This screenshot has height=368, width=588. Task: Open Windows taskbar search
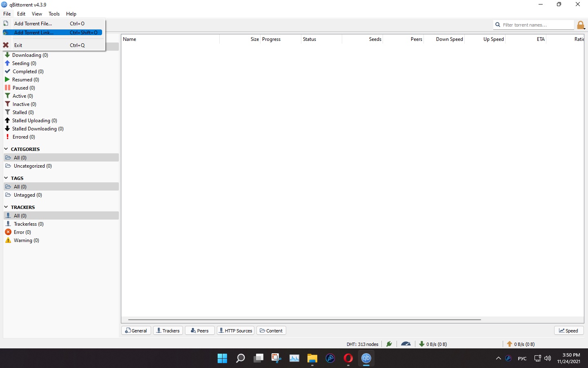tap(241, 358)
